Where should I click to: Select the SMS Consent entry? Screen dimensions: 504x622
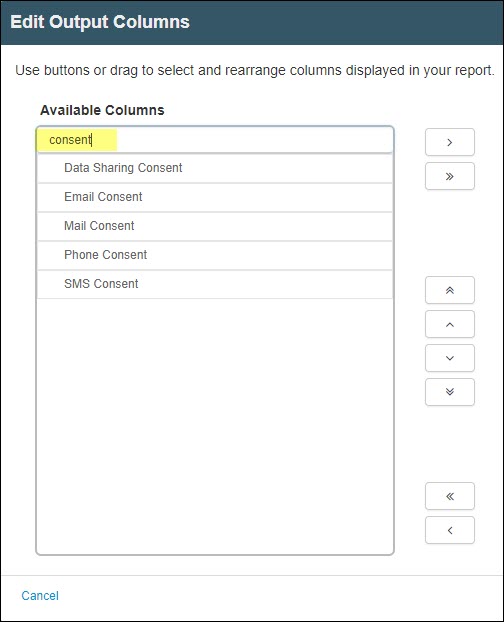tap(215, 284)
